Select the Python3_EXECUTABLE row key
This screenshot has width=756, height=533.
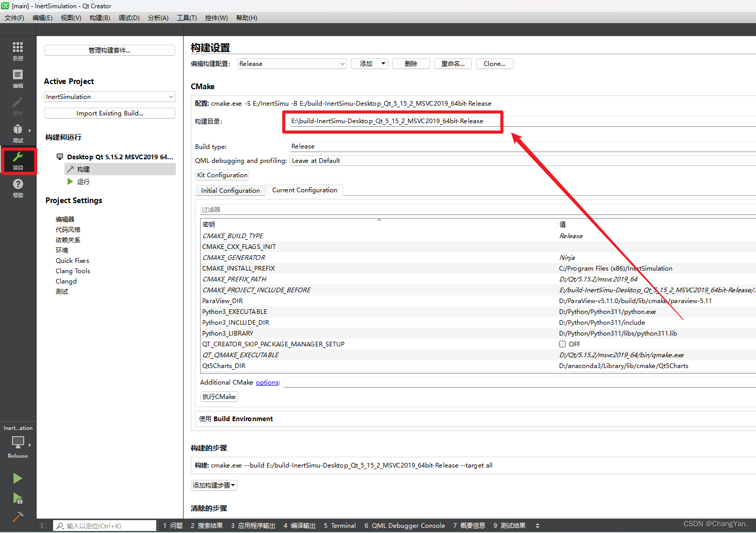[235, 311]
